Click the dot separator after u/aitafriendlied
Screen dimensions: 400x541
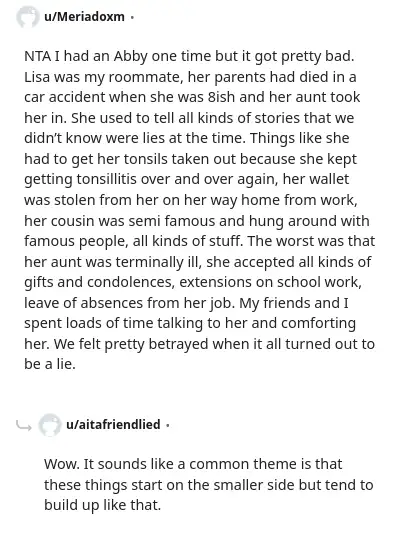tap(168, 425)
